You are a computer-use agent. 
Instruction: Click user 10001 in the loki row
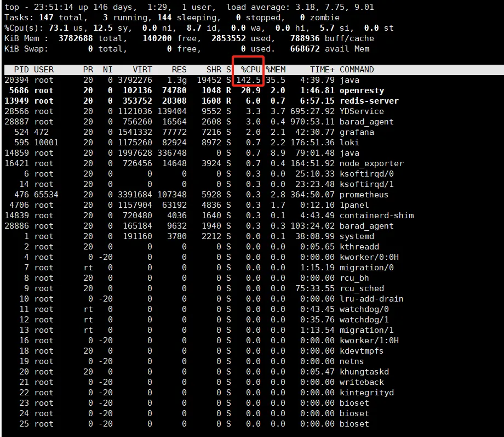tap(46, 142)
